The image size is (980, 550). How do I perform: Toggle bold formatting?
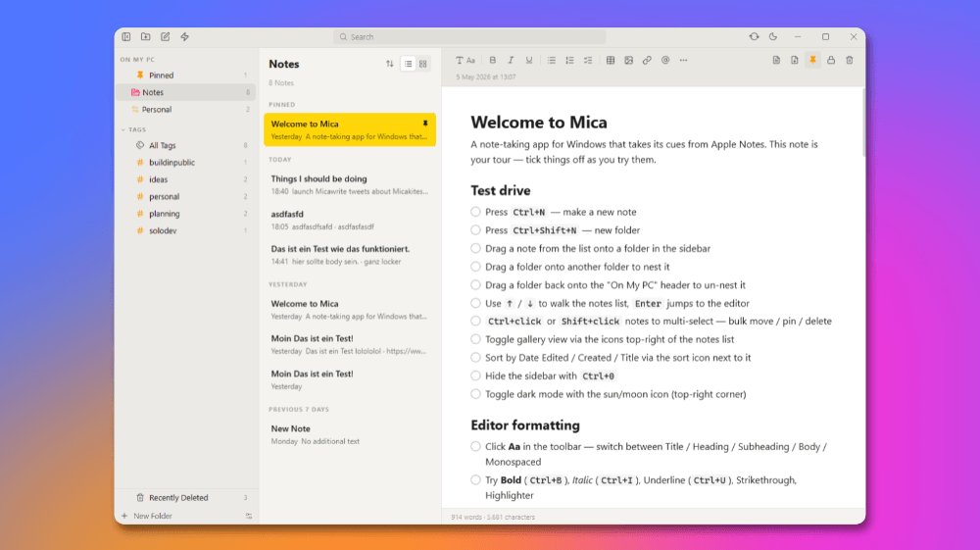point(493,61)
